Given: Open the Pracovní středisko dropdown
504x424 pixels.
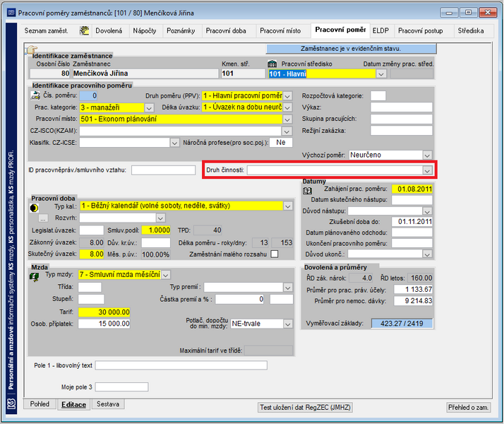Looking at the screenshot, I should 381,74.
